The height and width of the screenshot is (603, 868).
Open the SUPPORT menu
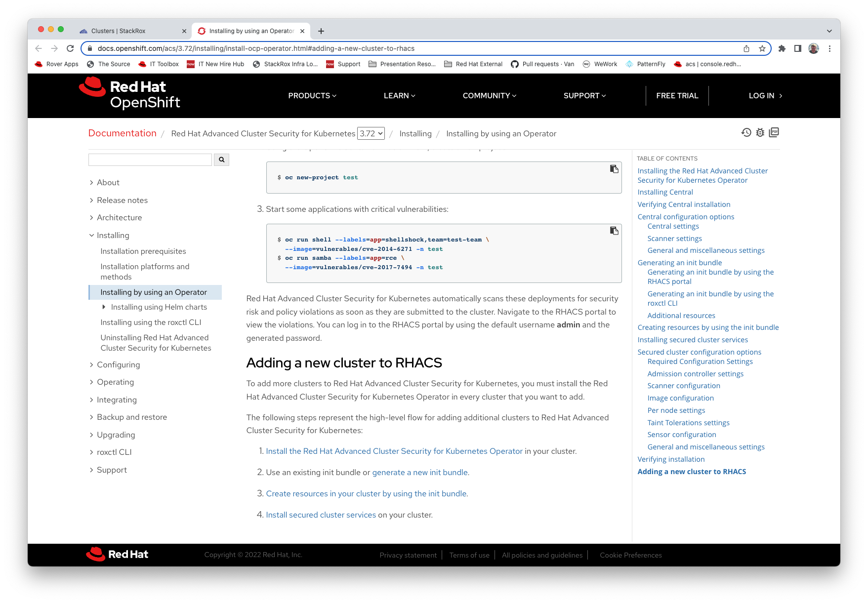tap(585, 96)
